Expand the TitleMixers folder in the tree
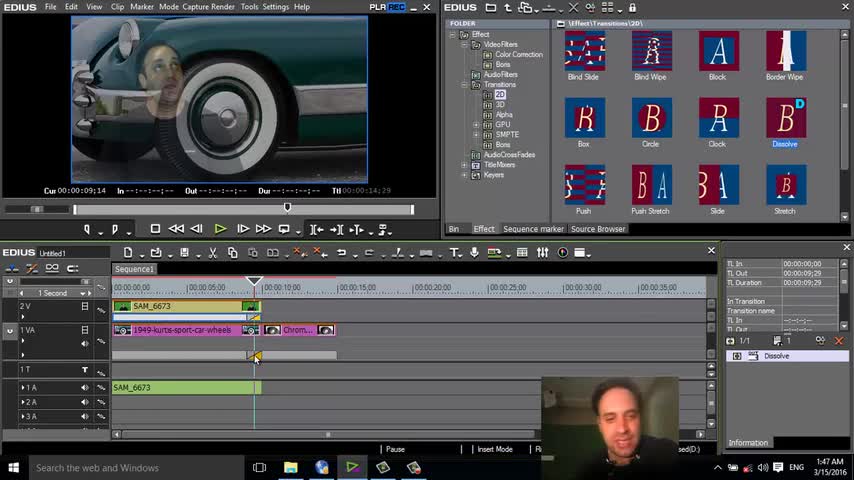The width and height of the screenshot is (854, 480). [464, 165]
